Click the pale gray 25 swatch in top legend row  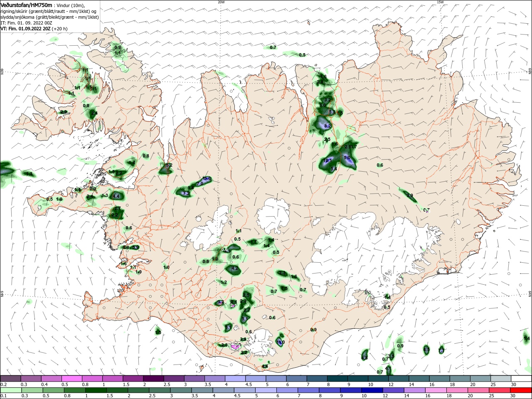(x=501, y=379)
